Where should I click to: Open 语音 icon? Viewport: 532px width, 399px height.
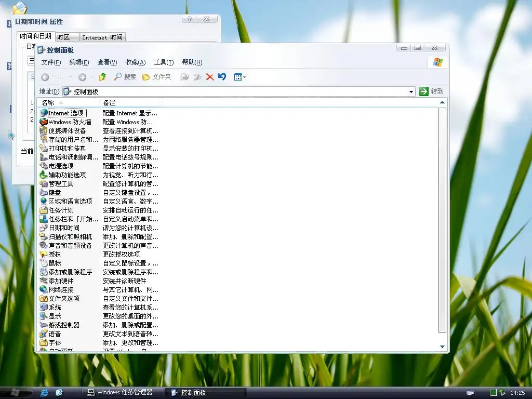tap(44, 334)
